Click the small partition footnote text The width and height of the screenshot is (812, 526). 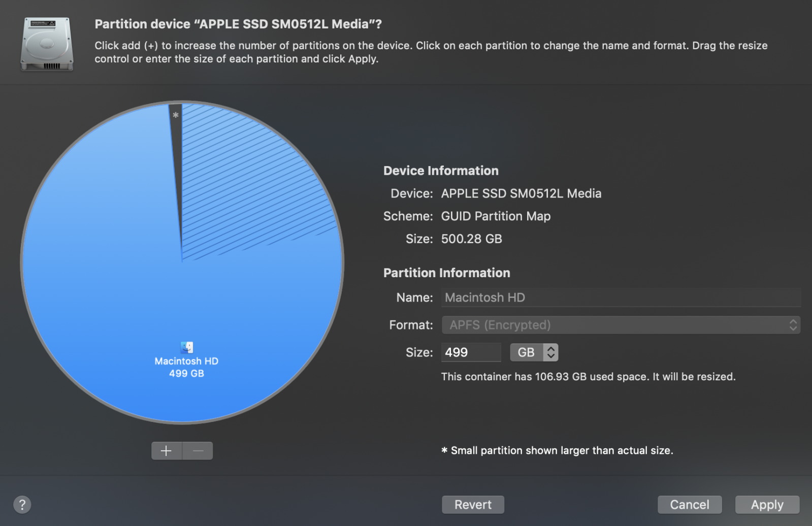[557, 450]
